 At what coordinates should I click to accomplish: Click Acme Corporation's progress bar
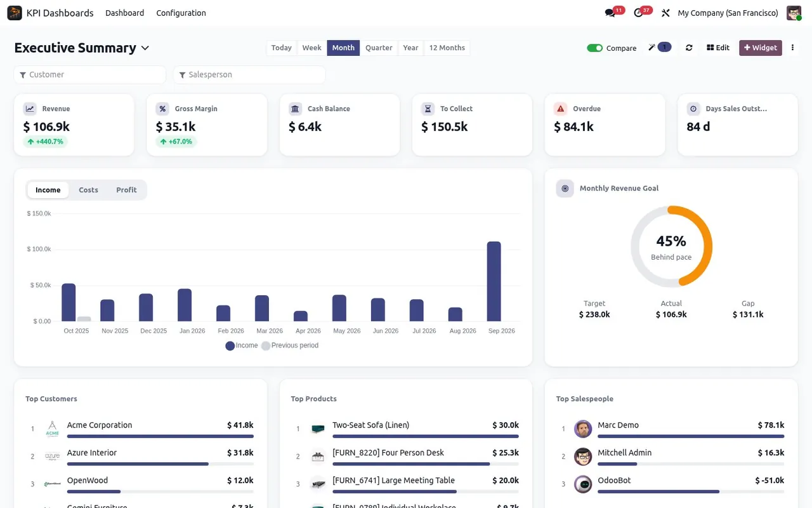(160, 436)
